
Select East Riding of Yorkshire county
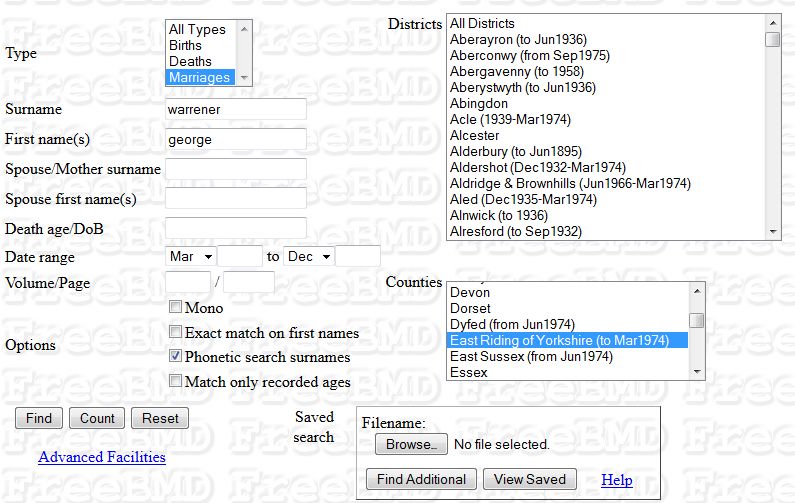[x=568, y=340]
